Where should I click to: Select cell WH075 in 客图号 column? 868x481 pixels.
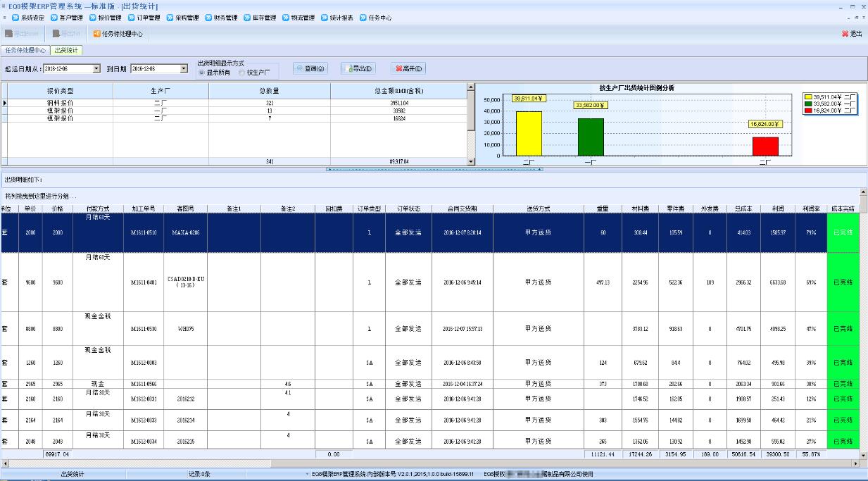(x=185, y=329)
